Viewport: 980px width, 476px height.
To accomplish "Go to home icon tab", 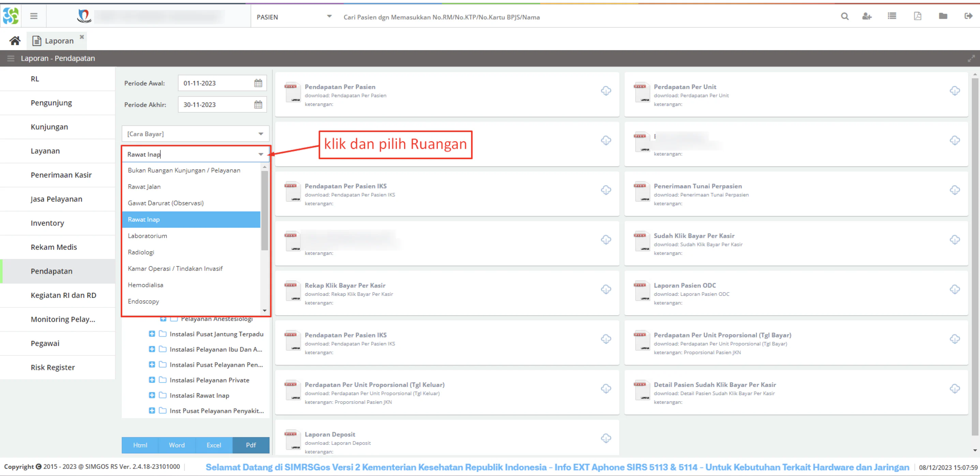I will click(x=15, y=41).
